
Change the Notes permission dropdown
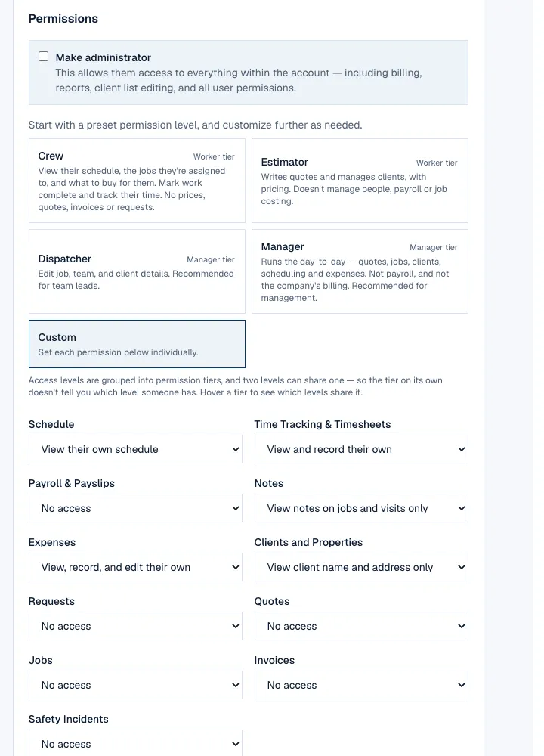point(361,508)
